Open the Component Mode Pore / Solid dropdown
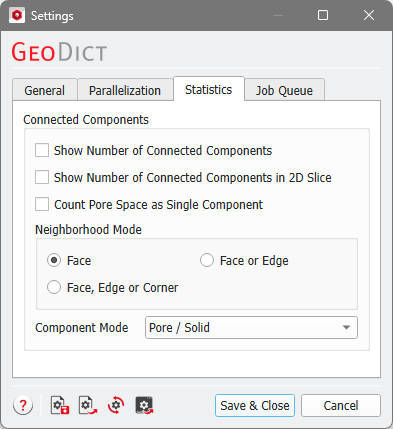 251,328
